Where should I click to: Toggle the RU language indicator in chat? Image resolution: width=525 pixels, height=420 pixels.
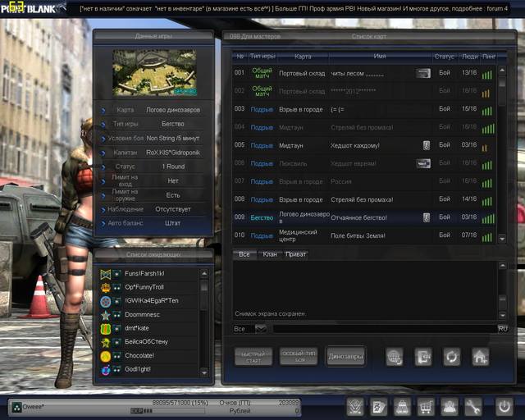pos(503,329)
